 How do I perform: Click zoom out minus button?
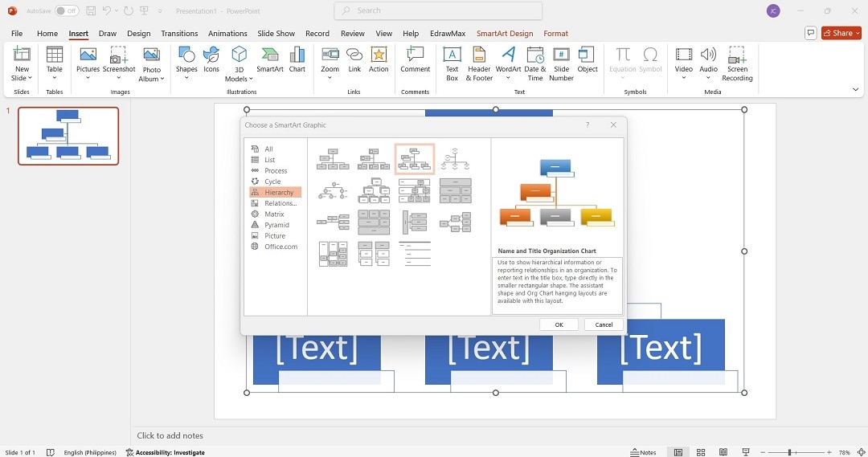764,452
